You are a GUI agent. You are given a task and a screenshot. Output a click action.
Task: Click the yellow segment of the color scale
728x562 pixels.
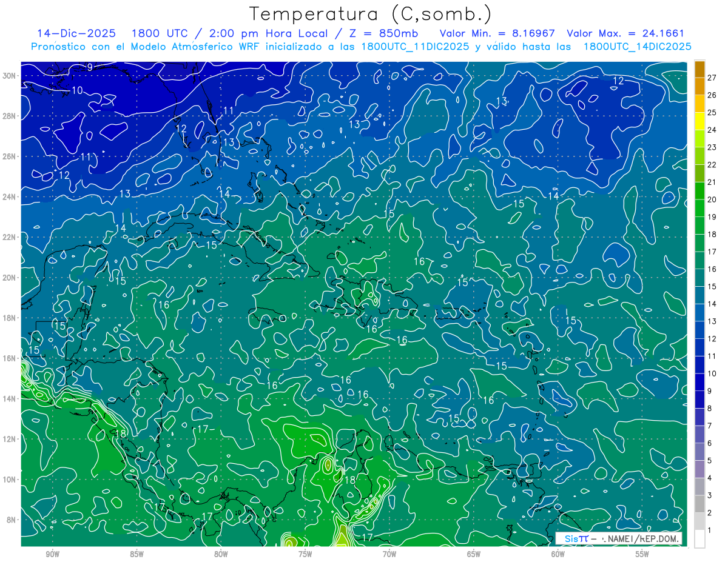(x=699, y=122)
